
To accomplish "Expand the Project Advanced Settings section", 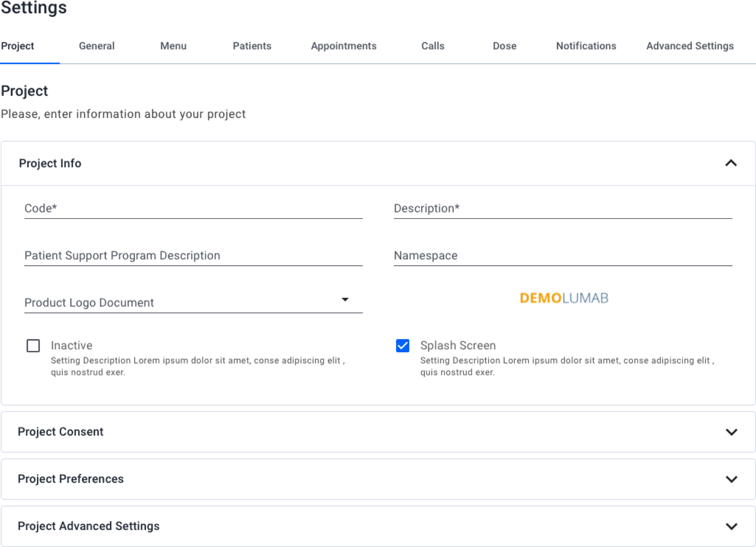I will 731,527.
